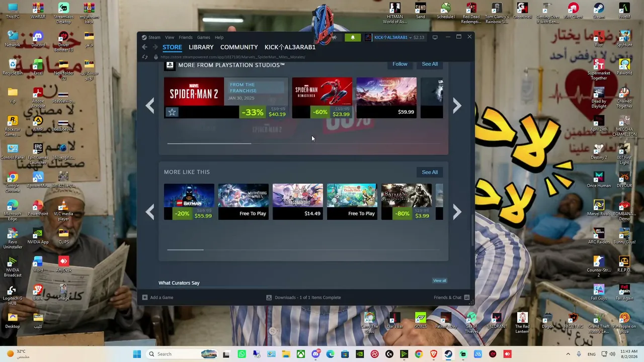Add Spider-Man 2 to wishlist star

pyautogui.click(x=172, y=112)
